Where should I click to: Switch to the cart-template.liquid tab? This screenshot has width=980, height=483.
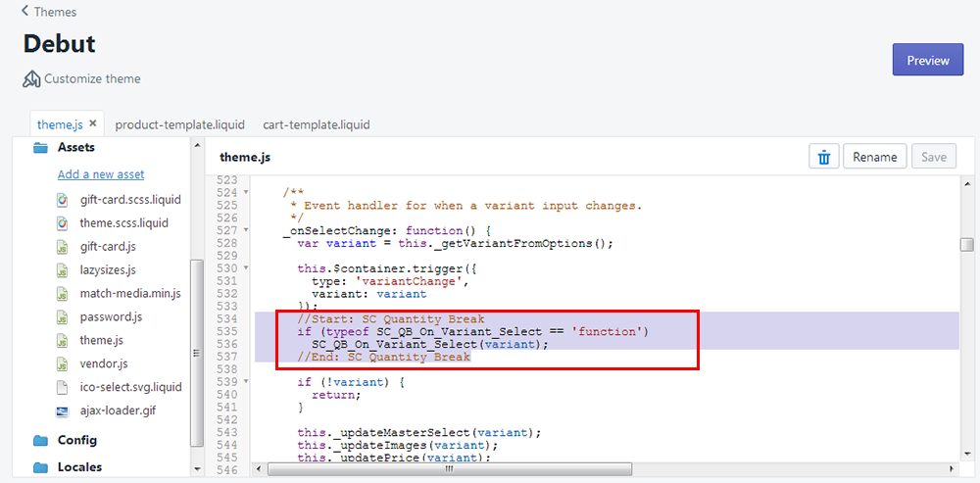coord(316,124)
